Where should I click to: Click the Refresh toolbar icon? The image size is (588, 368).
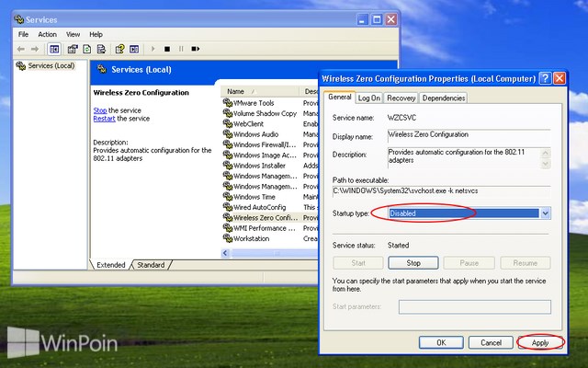87,49
